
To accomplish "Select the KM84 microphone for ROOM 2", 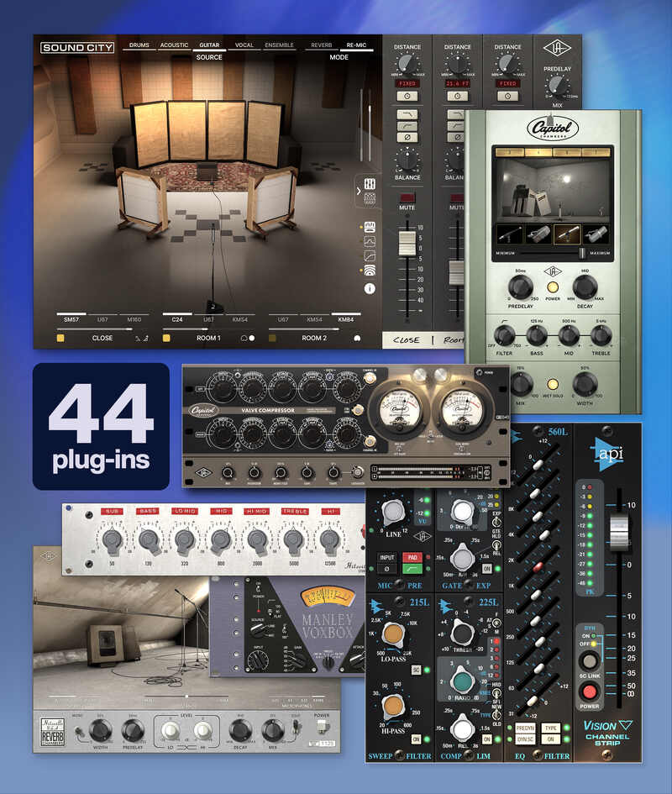I will click(x=346, y=319).
